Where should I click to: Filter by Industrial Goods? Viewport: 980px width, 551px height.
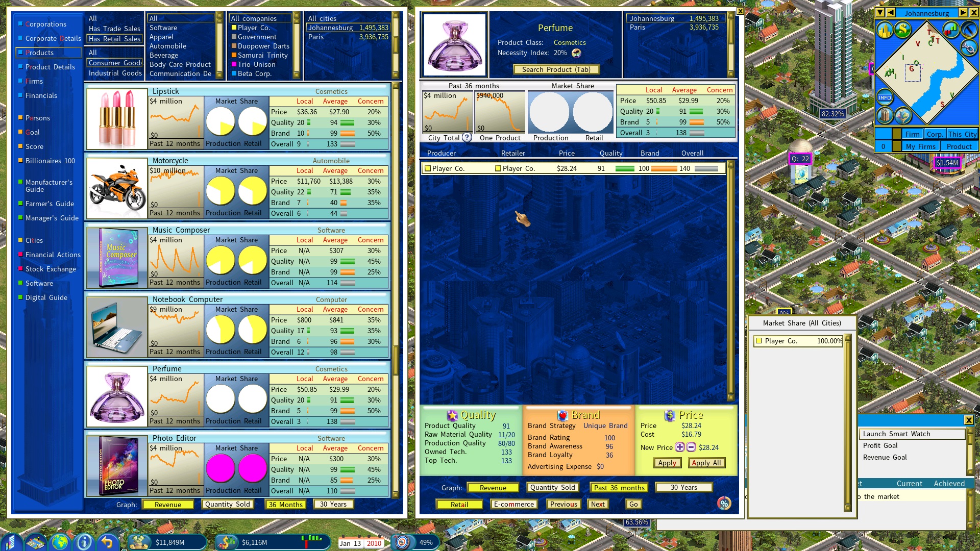[x=115, y=73]
